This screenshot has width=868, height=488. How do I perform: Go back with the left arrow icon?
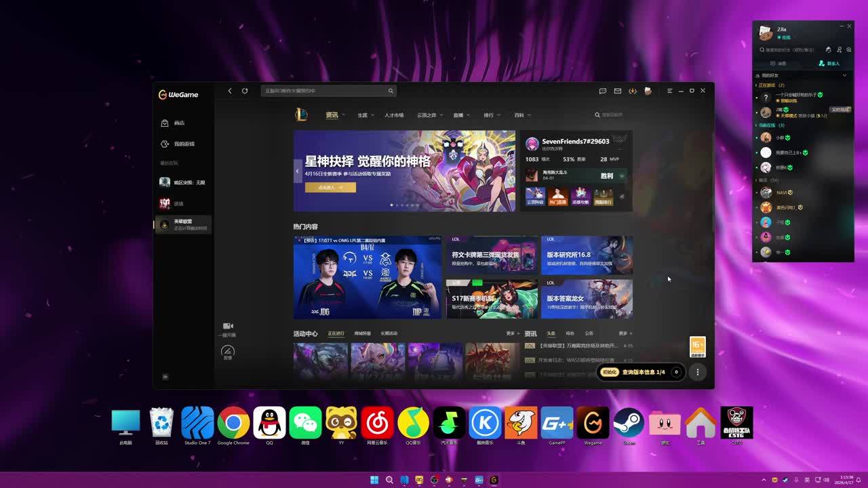click(x=230, y=91)
